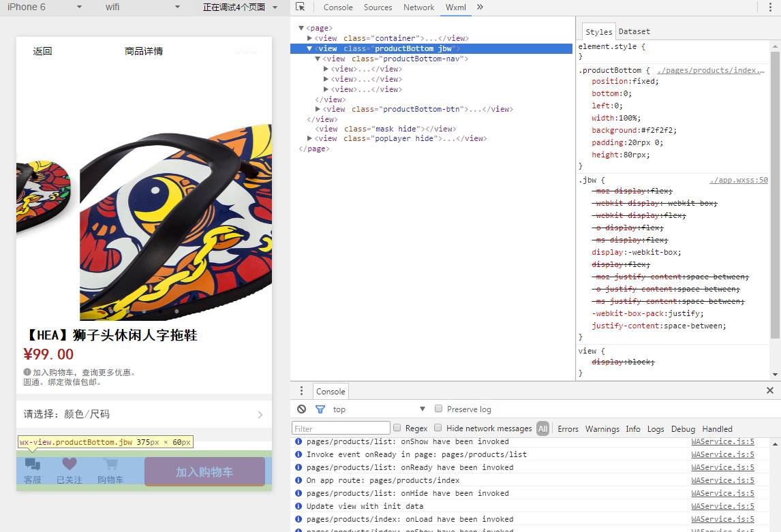The width and height of the screenshot is (781, 532).
Task: Click 'On app route: pages/products/index' log
Action: coord(382,480)
